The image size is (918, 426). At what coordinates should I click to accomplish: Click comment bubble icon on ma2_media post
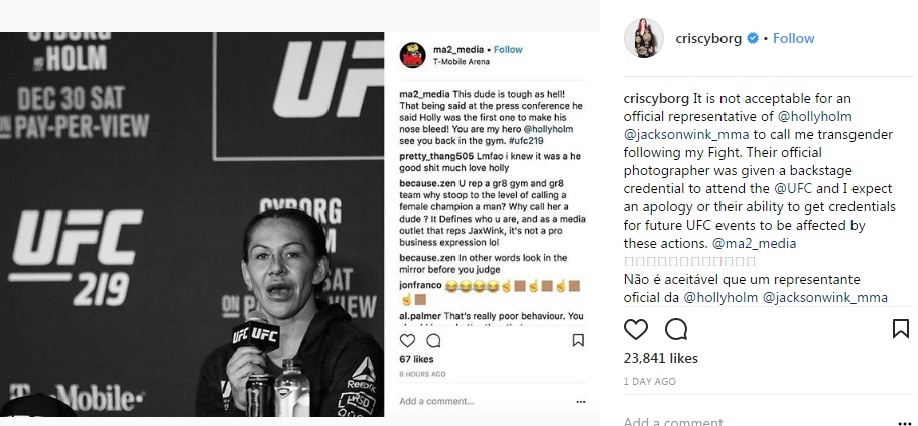[433, 340]
